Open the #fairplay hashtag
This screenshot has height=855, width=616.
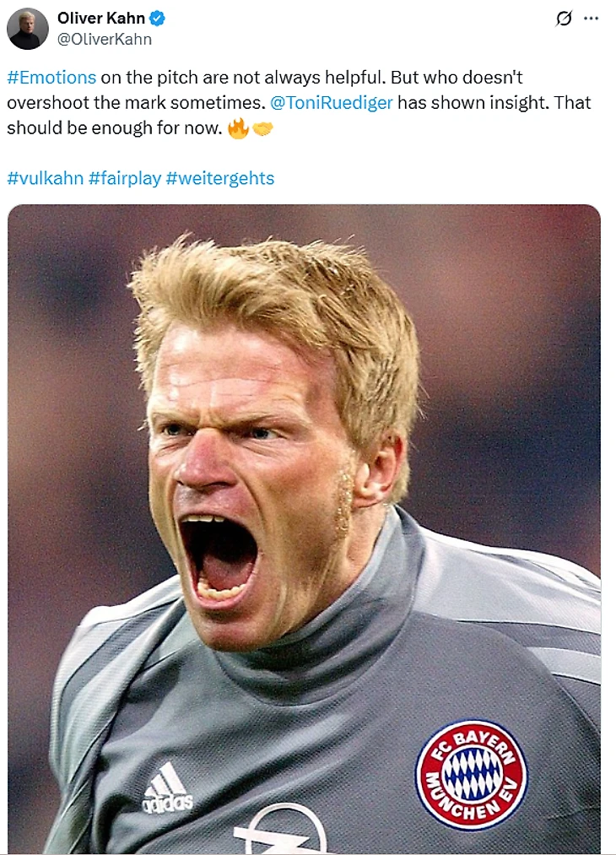coord(125,178)
